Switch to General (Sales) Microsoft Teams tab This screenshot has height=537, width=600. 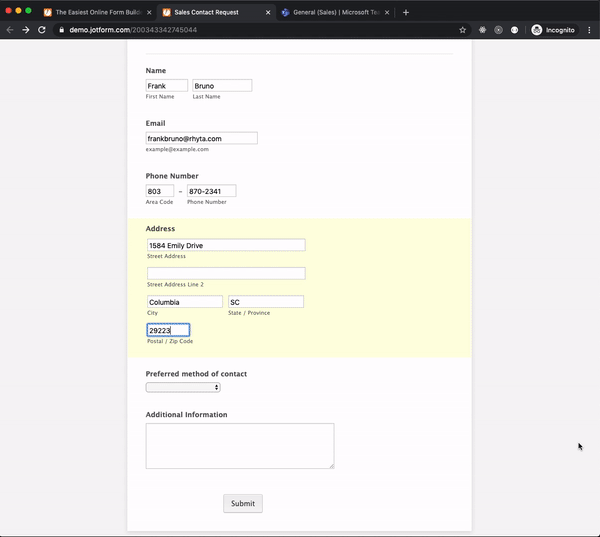pos(330,12)
